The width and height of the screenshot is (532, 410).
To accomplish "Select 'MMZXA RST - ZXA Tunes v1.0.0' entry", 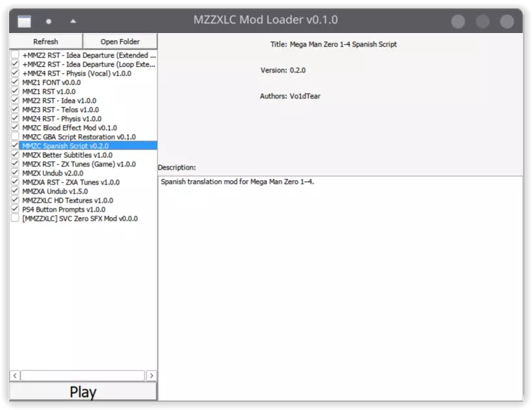I will pos(71,182).
